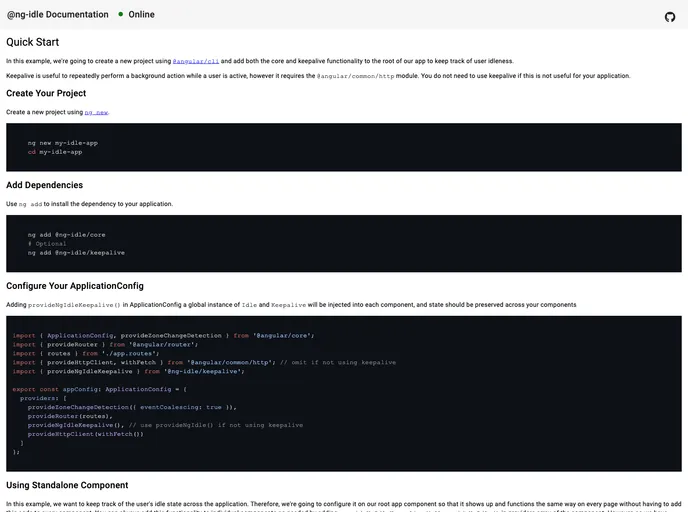Click the 'ng add @ng-idle/keepalive' code line

click(x=76, y=252)
